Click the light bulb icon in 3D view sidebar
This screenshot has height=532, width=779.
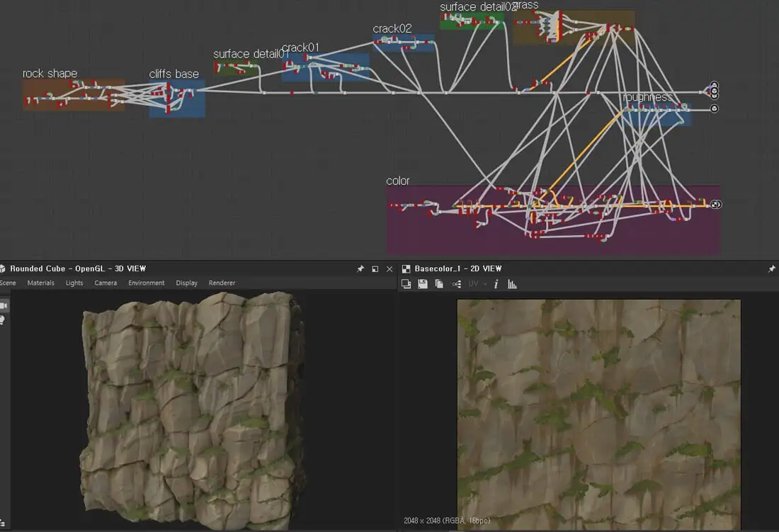tap(4, 320)
